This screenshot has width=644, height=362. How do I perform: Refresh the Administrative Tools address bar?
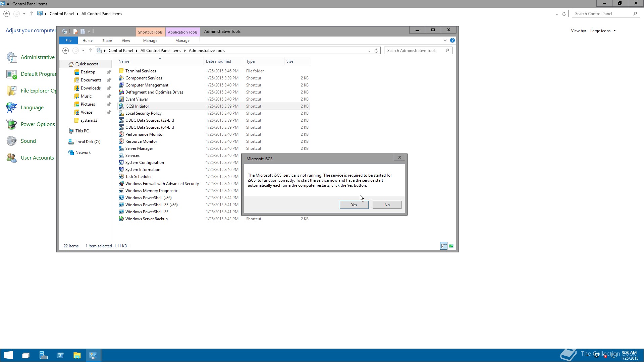[376, 51]
